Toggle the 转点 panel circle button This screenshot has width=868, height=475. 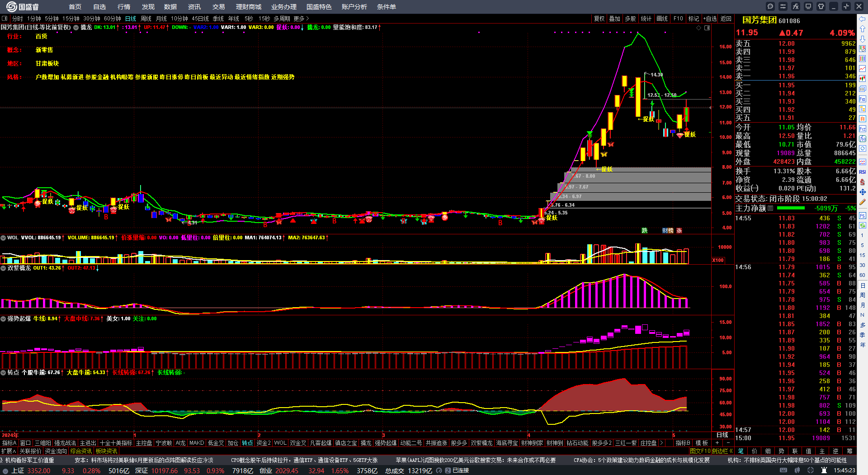[x=3, y=372]
